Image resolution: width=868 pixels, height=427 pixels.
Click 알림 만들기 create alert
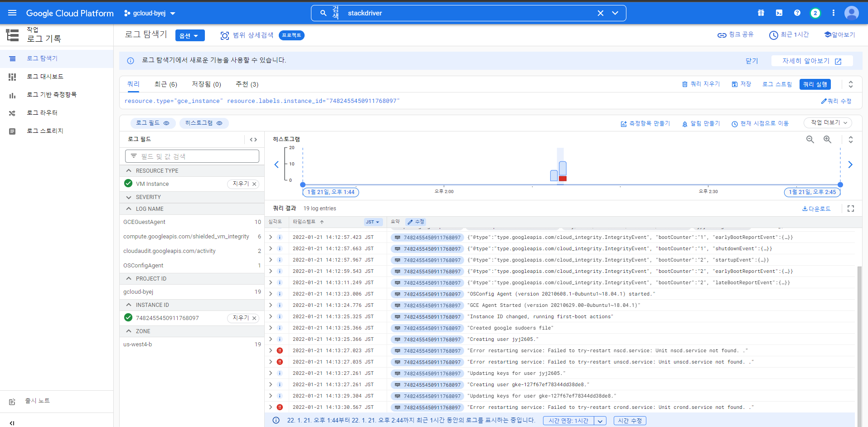[701, 123]
